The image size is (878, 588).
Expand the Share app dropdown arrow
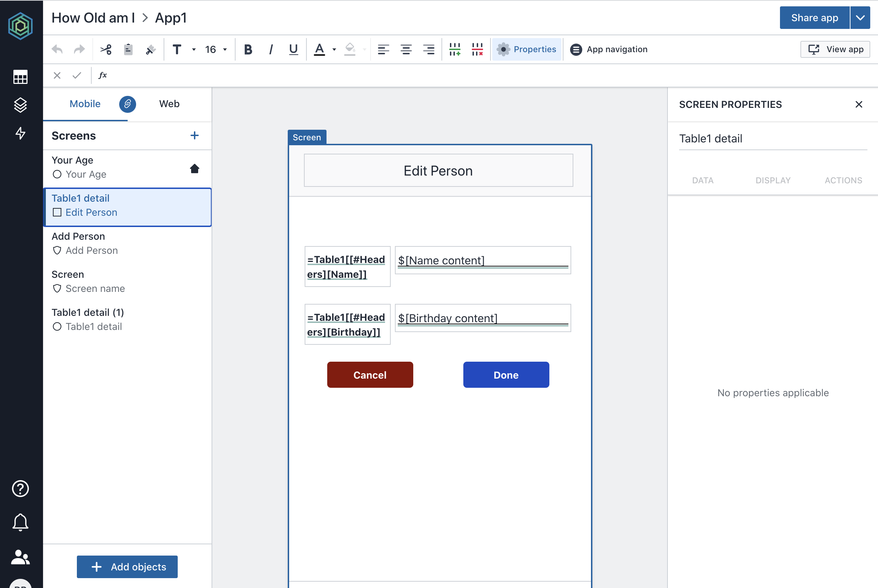point(860,18)
